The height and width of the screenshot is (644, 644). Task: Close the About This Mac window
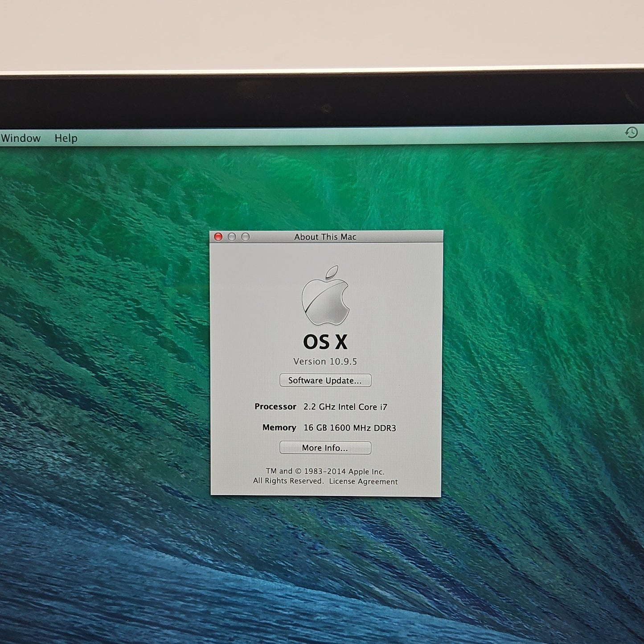[218, 237]
